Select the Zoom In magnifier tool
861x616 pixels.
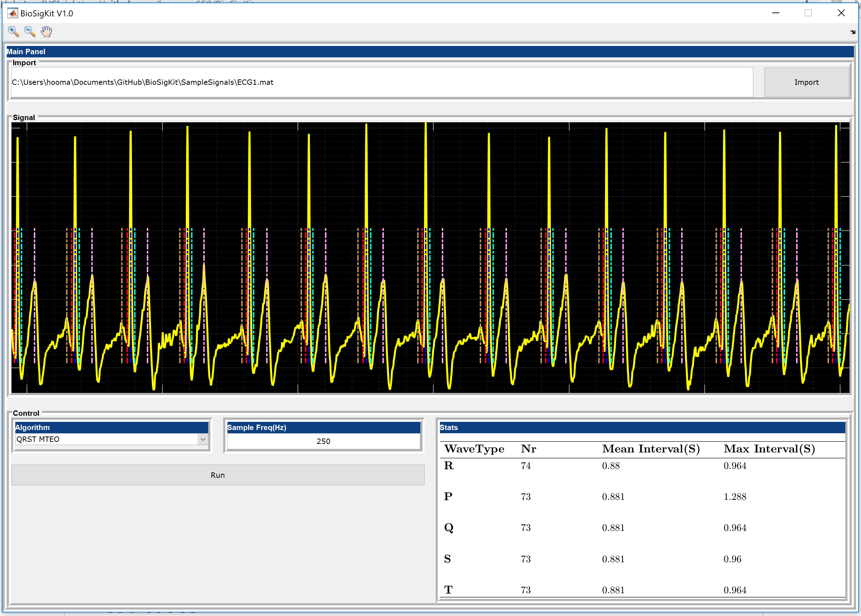click(x=13, y=31)
